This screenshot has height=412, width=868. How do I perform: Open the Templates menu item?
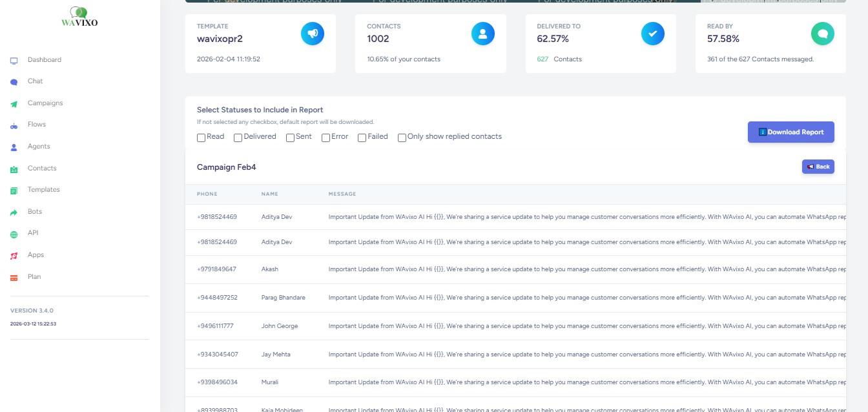coord(43,190)
